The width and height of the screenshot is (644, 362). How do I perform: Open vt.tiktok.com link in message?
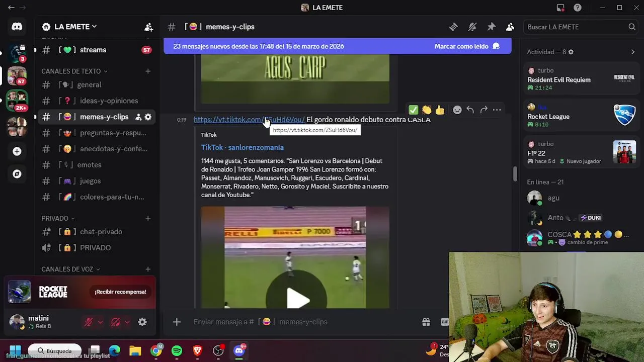(249, 120)
